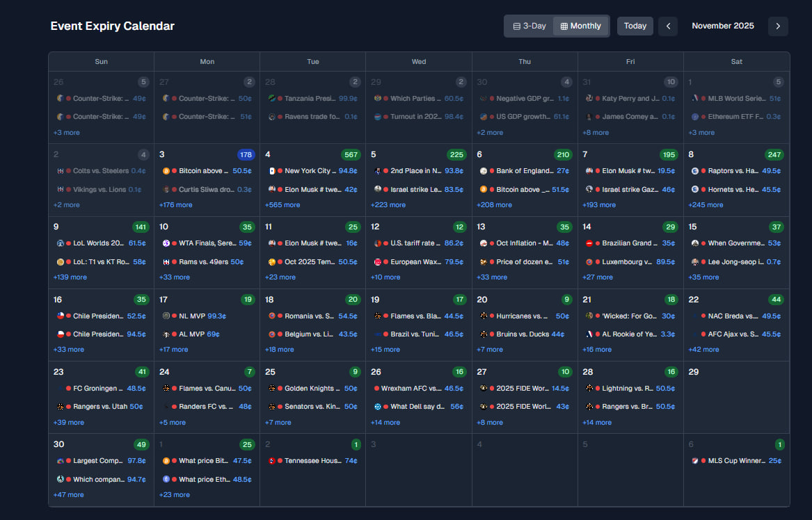Screen dimensions: 812x520
Task: Click the WTA Finals event icon
Action: pyautogui.click(x=166, y=243)
